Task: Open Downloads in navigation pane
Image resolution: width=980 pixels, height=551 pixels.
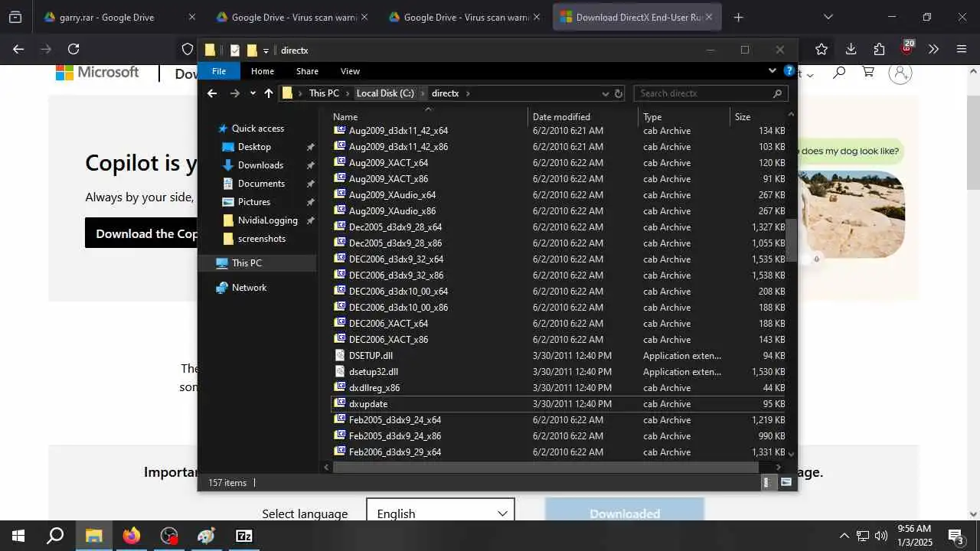Action: click(260, 165)
